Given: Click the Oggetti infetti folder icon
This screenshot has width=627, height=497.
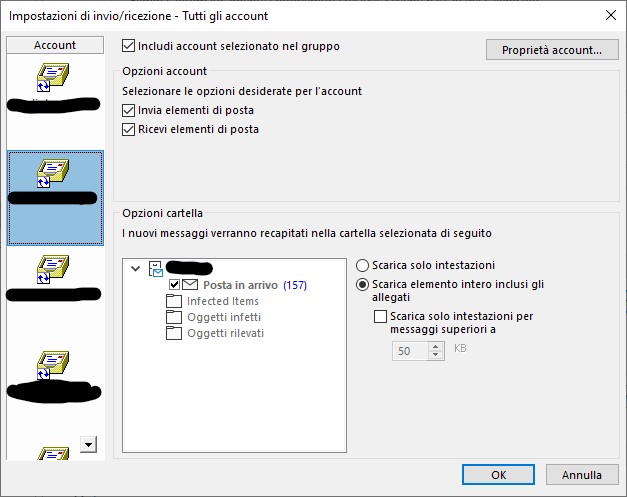Looking at the screenshot, I should (x=174, y=317).
